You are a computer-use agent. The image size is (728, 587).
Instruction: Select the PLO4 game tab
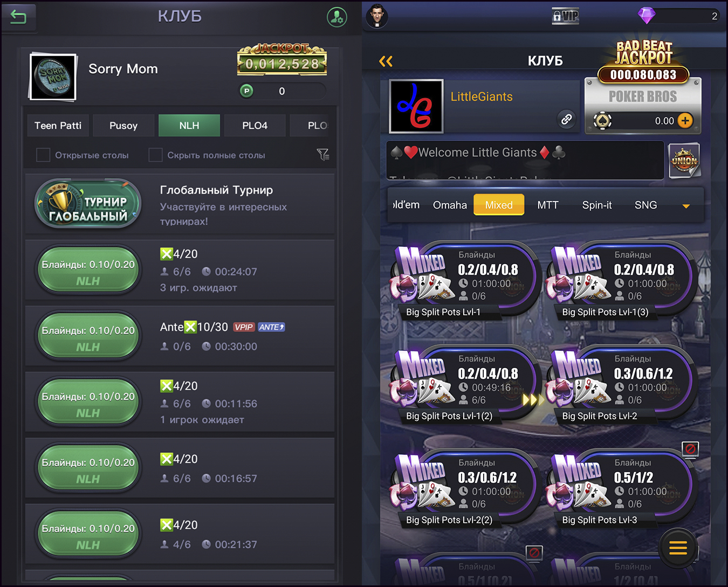(x=255, y=126)
